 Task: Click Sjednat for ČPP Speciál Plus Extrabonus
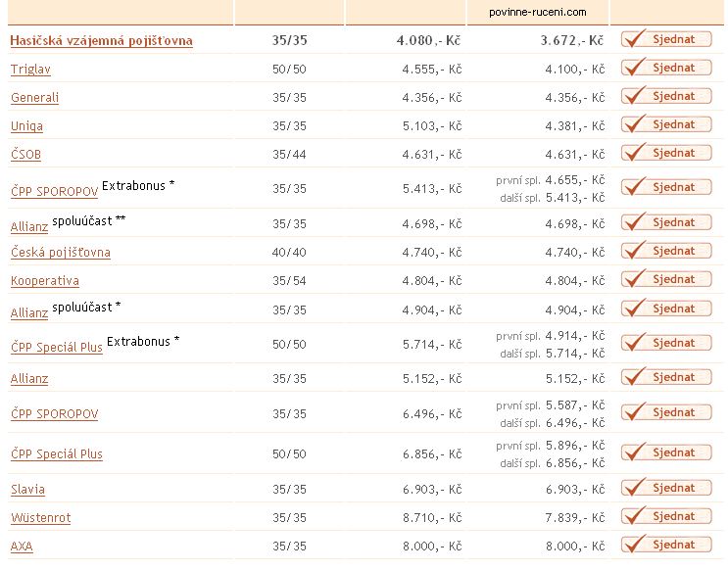[x=666, y=343]
